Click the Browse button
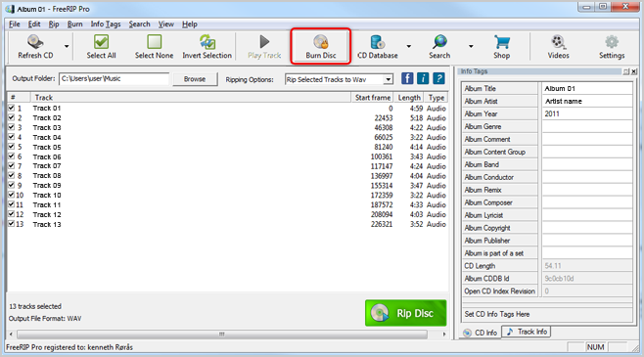644x357 pixels. tap(195, 79)
